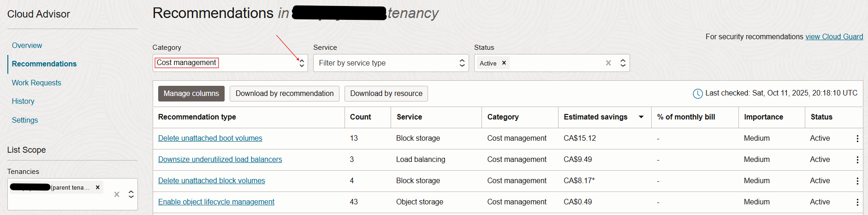868x215 pixels.
Task: Clear all selected tenancies
Action: tap(117, 194)
